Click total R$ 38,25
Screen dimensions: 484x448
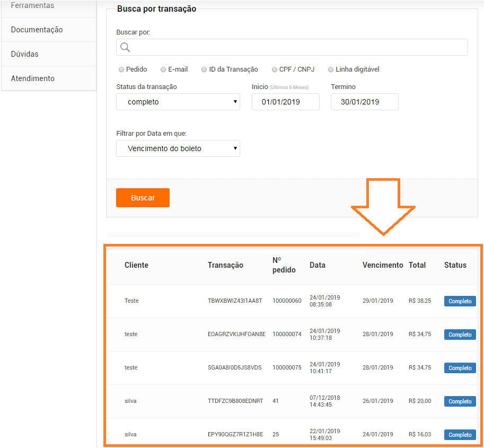(420, 301)
